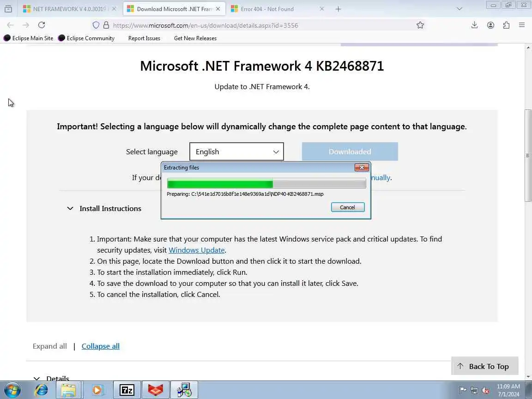Screen dimensions: 532x399
Task: Open Windows Explorer from taskbar
Action: pos(69,390)
